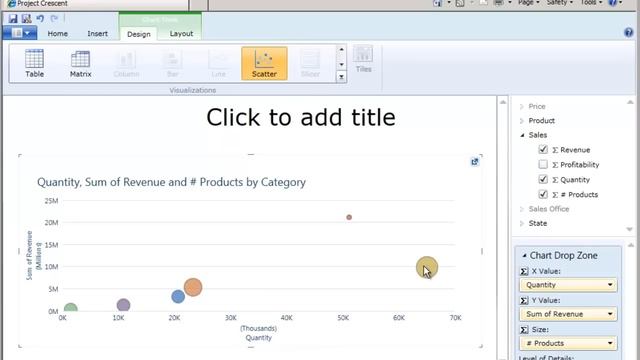Select the purple bubble on scatter chart
640x360 pixels.
coord(123,305)
